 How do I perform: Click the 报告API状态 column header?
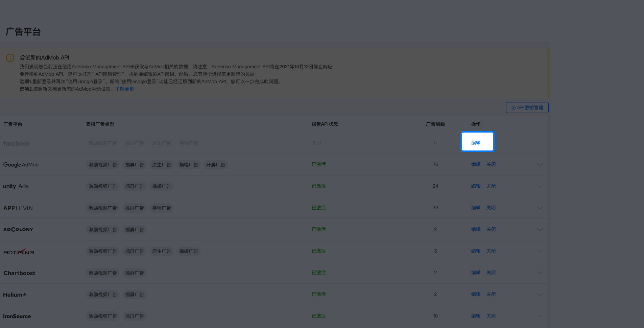pyautogui.click(x=325, y=124)
